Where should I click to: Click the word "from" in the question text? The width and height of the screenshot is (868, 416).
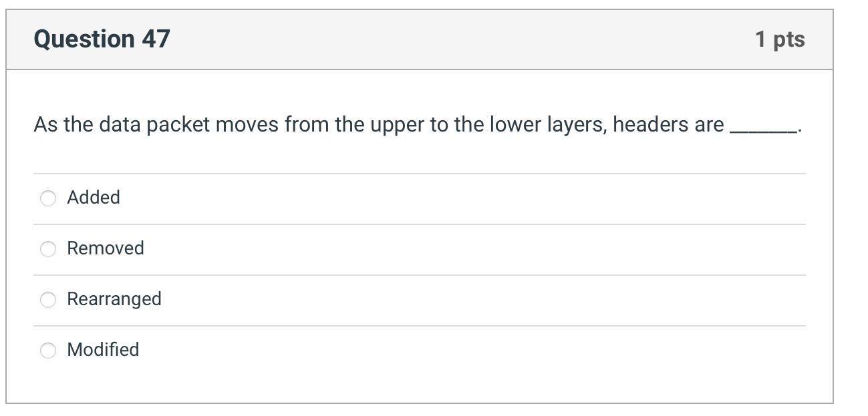pyautogui.click(x=307, y=125)
